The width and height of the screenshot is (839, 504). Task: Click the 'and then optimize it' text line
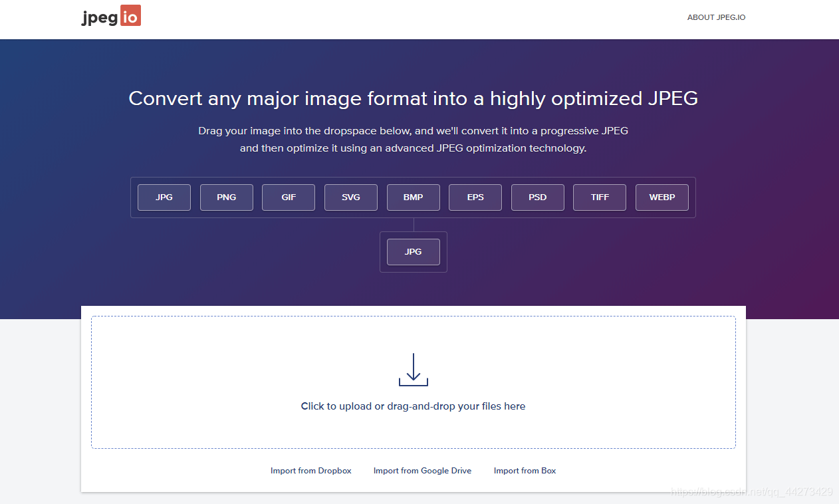click(414, 148)
